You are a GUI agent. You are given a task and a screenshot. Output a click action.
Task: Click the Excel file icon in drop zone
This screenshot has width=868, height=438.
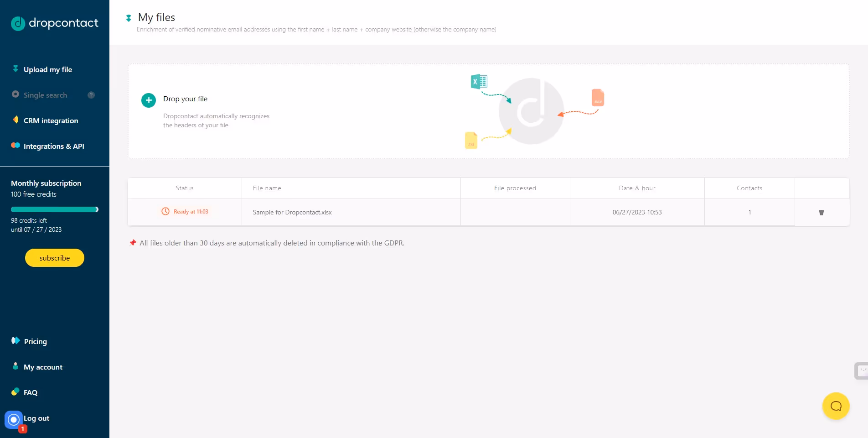(479, 82)
